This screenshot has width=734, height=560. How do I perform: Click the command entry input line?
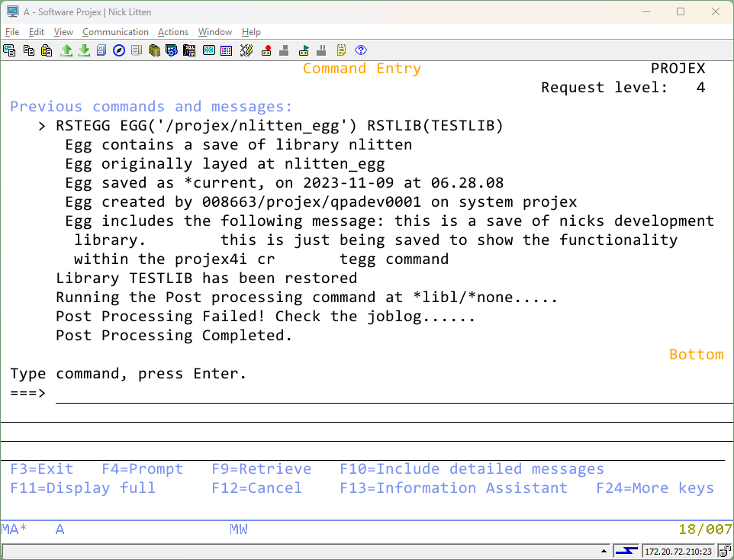[394, 394]
